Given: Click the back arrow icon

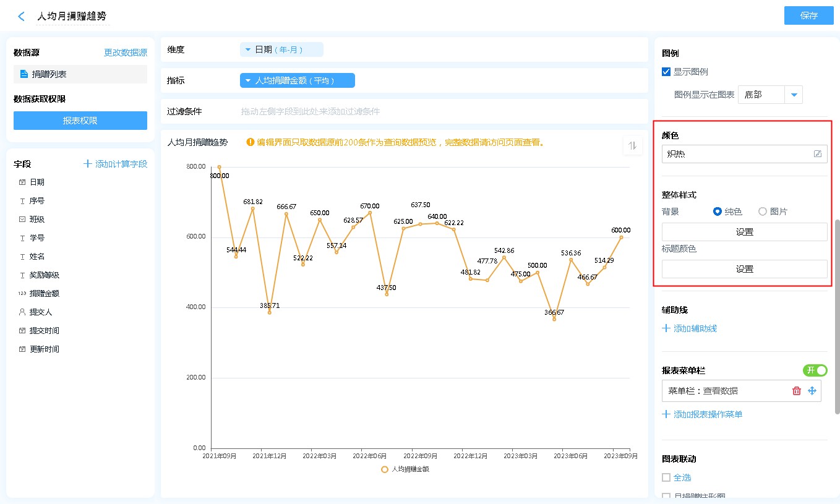Looking at the screenshot, I should coord(22,17).
